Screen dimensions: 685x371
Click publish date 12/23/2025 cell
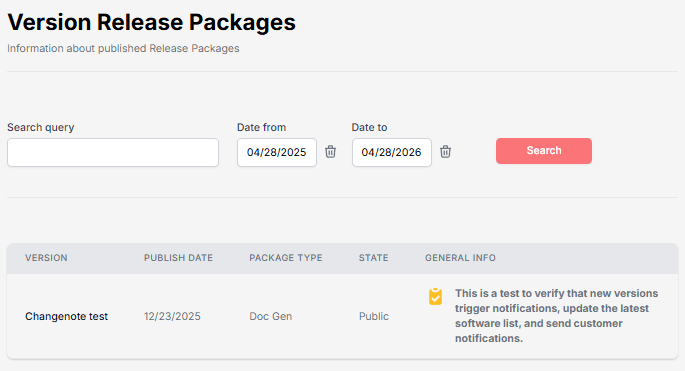[172, 316]
